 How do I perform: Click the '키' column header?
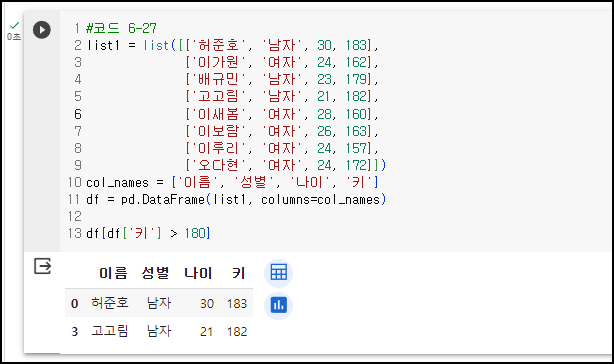tap(238, 273)
